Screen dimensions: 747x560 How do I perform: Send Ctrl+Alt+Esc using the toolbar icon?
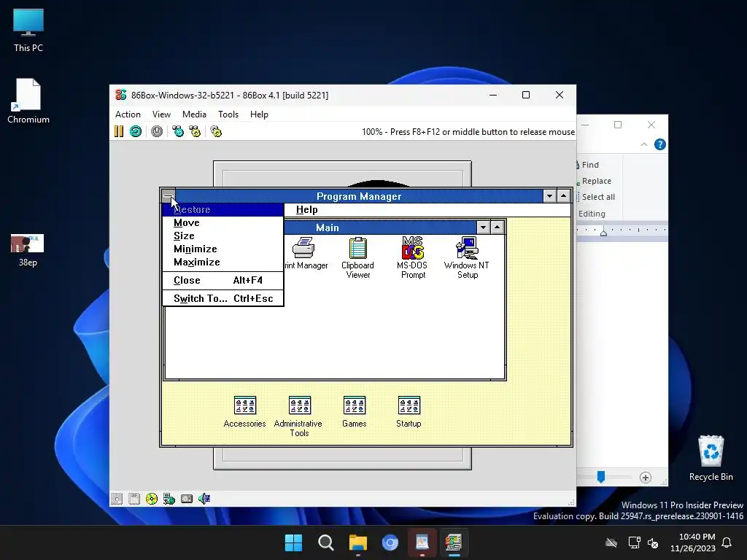click(x=195, y=131)
